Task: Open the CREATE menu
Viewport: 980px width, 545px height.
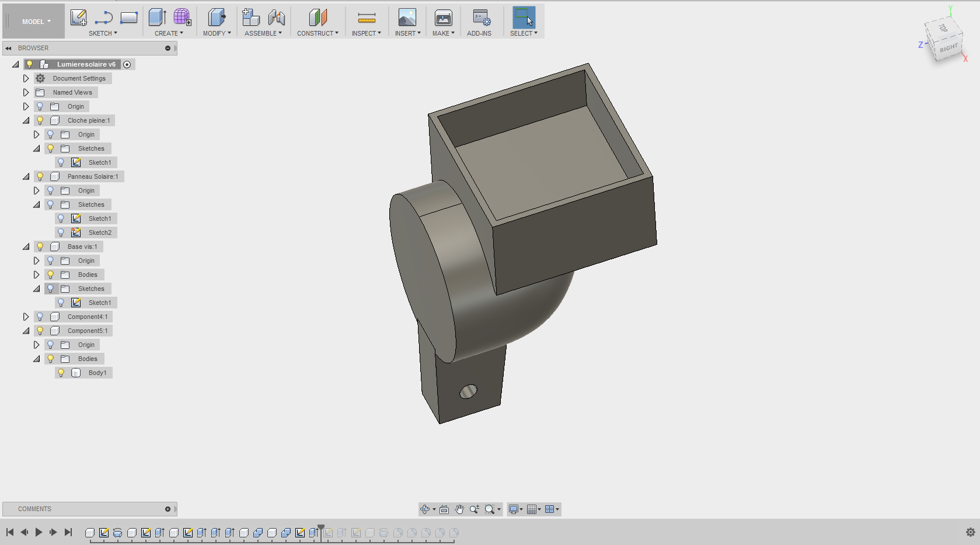Action: pyautogui.click(x=169, y=33)
